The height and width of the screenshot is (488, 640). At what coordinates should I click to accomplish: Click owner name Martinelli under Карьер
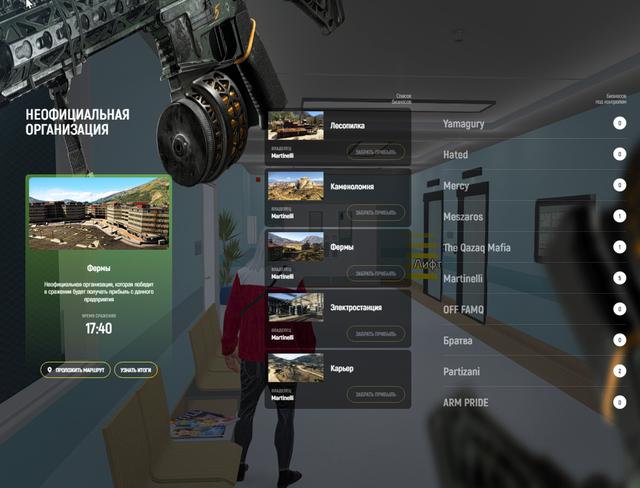click(x=282, y=398)
